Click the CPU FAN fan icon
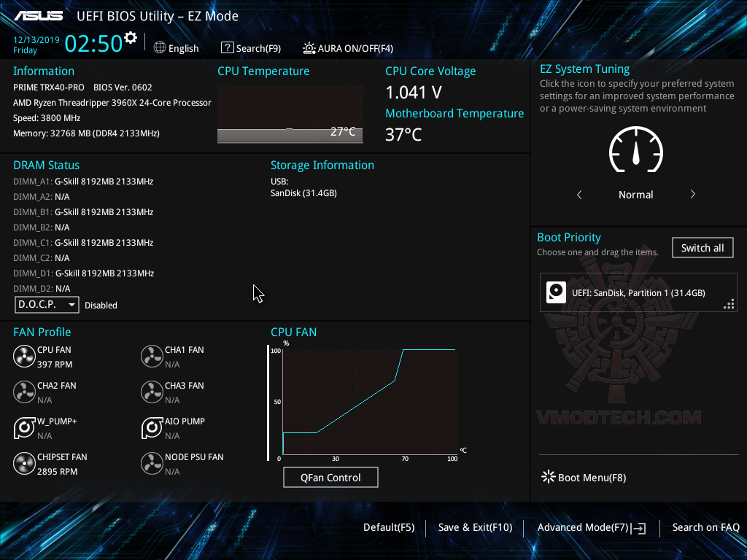 (24, 356)
